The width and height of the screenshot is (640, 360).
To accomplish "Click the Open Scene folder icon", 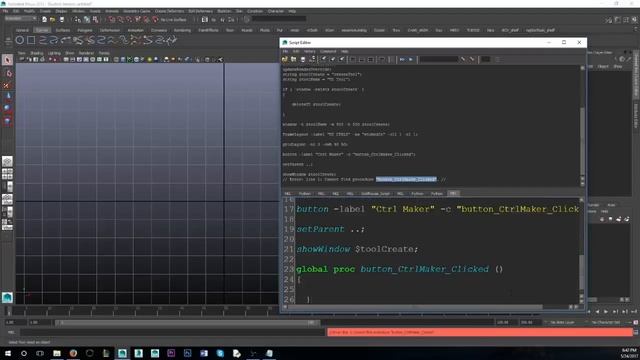I will coord(53,20).
